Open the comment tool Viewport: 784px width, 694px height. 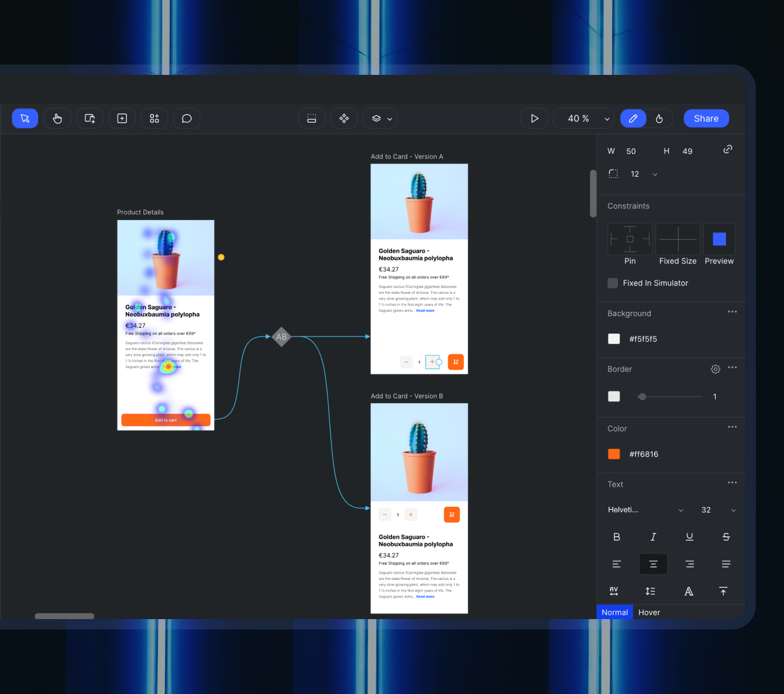pyautogui.click(x=187, y=118)
